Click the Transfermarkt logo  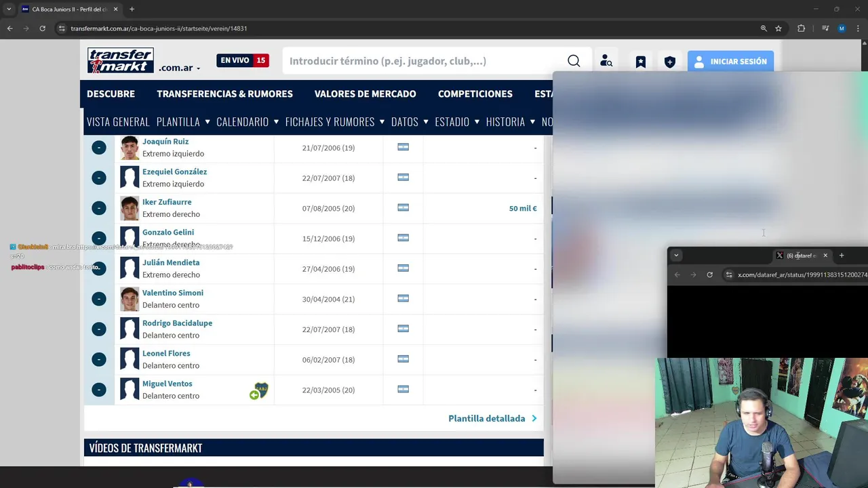pos(121,60)
